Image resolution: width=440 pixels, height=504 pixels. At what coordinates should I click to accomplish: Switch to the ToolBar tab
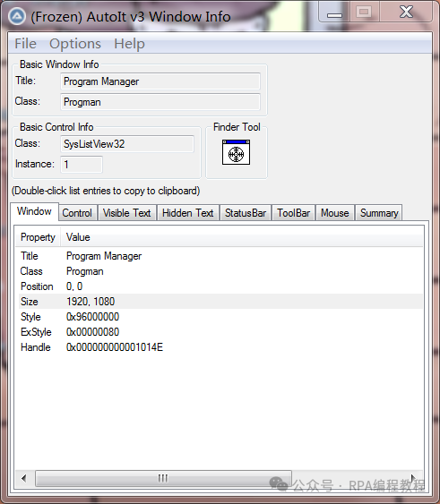pyautogui.click(x=294, y=213)
